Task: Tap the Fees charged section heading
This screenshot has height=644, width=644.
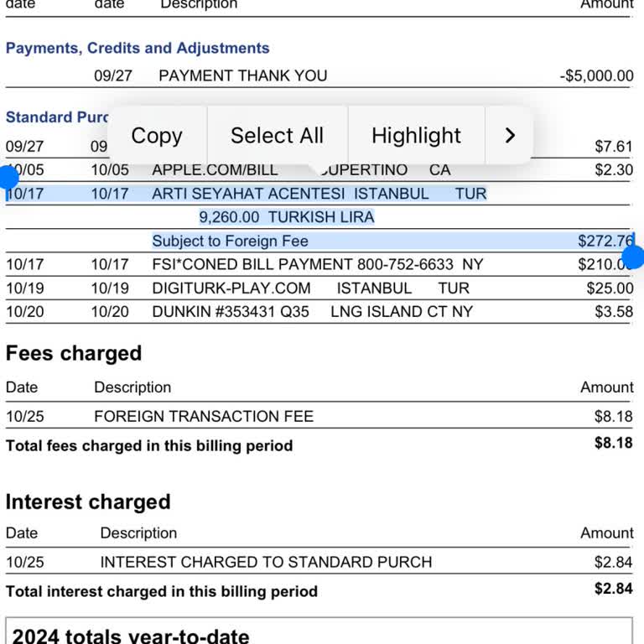Action: coord(74,353)
